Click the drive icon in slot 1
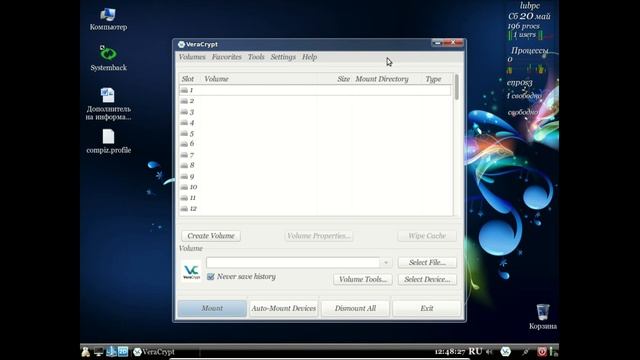 [184, 90]
